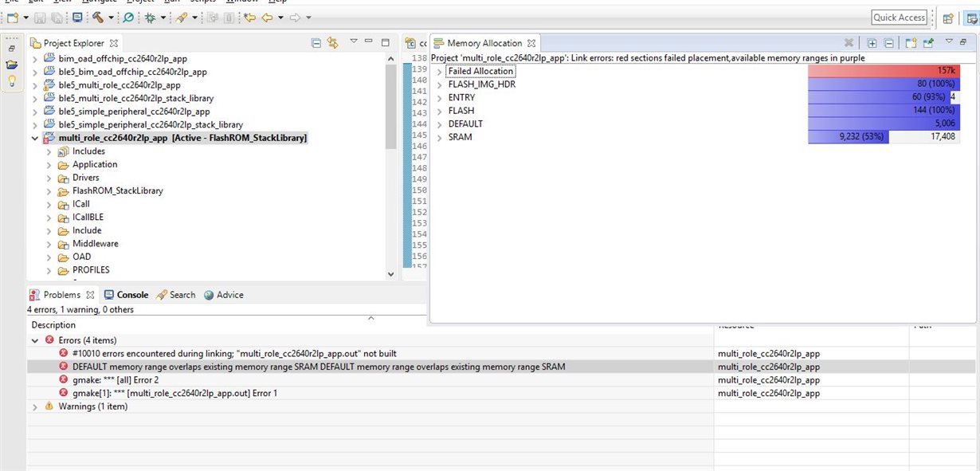Create a new file with the New toolbar icon
This screenshot has width=980, height=471.
tap(11, 16)
